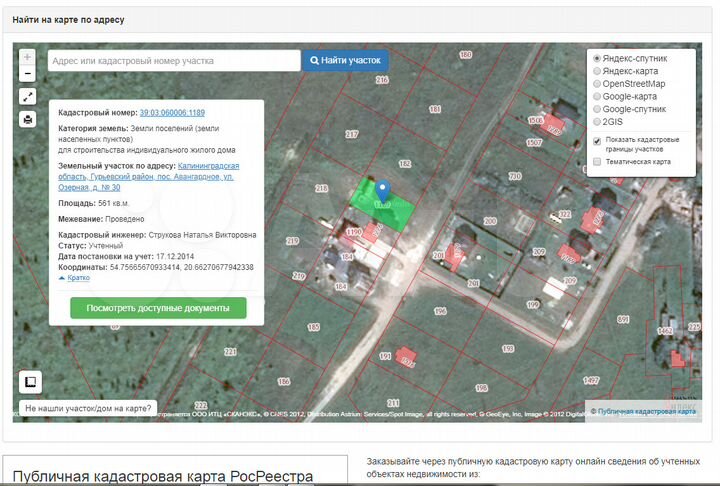Toggle fullscreen map view
Image resolution: width=720 pixels, height=486 pixels.
pyautogui.click(x=28, y=97)
